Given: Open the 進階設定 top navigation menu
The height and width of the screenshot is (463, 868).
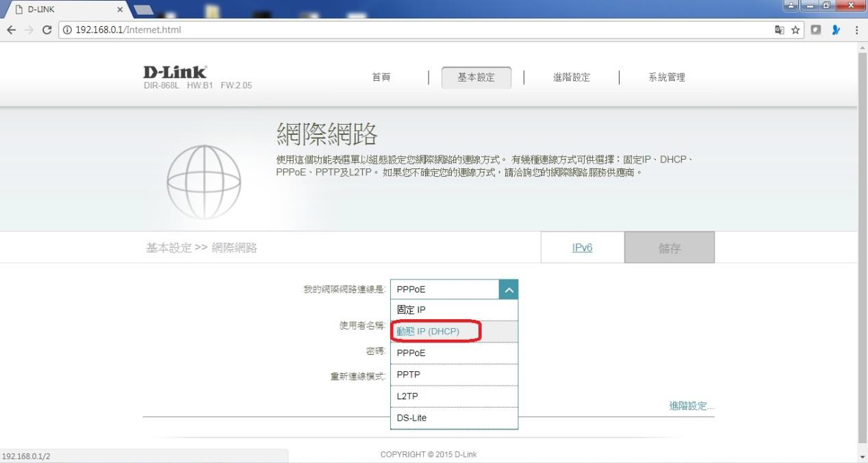Looking at the screenshot, I should [572, 77].
